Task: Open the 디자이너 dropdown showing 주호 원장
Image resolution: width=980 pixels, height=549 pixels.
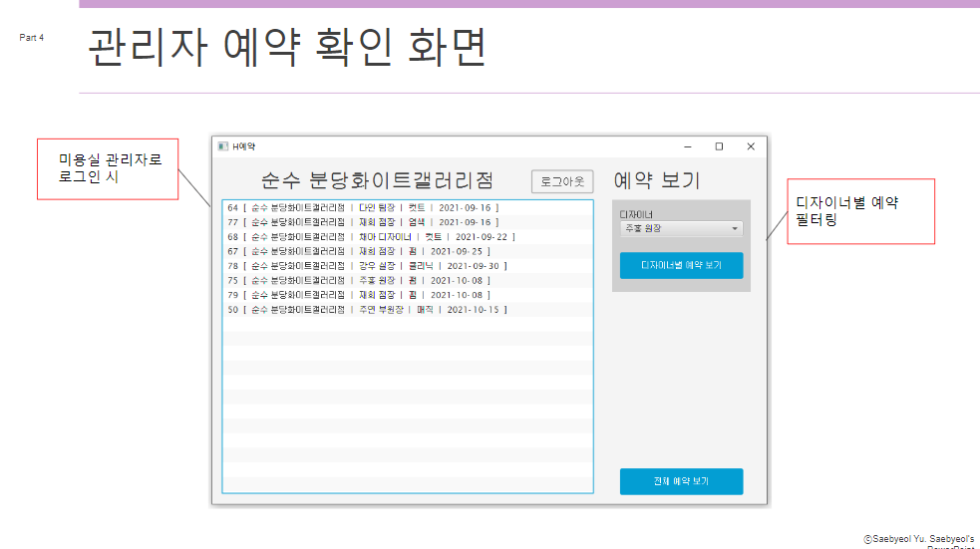Action: coord(681,229)
